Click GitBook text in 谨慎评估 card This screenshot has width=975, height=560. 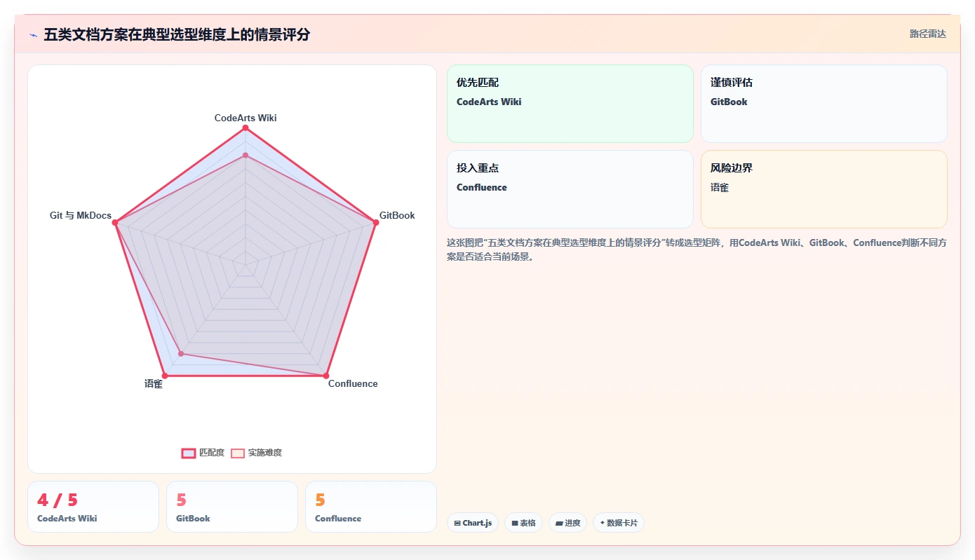[x=729, y=102]
